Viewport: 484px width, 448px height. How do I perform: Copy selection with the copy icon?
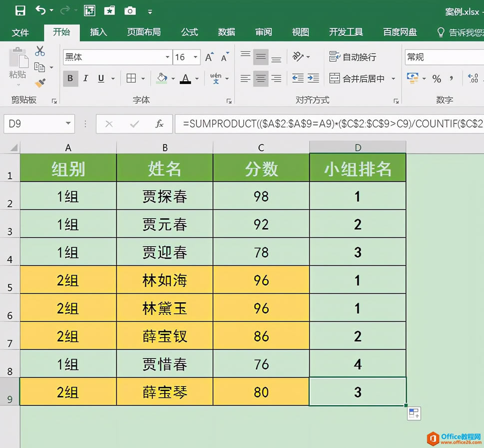tap(39, 67)
